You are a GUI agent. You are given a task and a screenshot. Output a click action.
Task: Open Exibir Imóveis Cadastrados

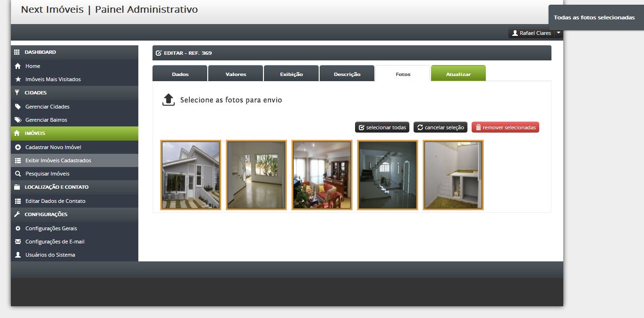tap(75, 160)
